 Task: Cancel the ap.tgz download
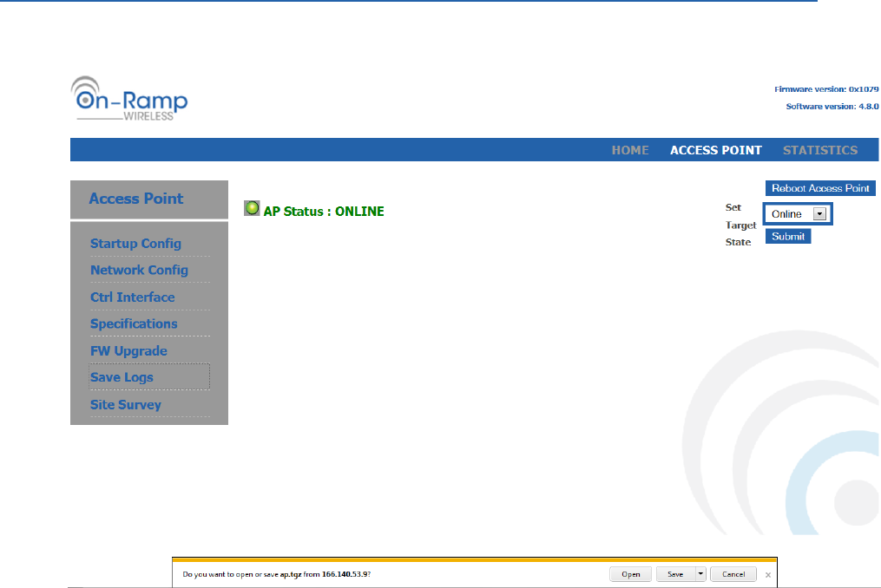(733, 574)
